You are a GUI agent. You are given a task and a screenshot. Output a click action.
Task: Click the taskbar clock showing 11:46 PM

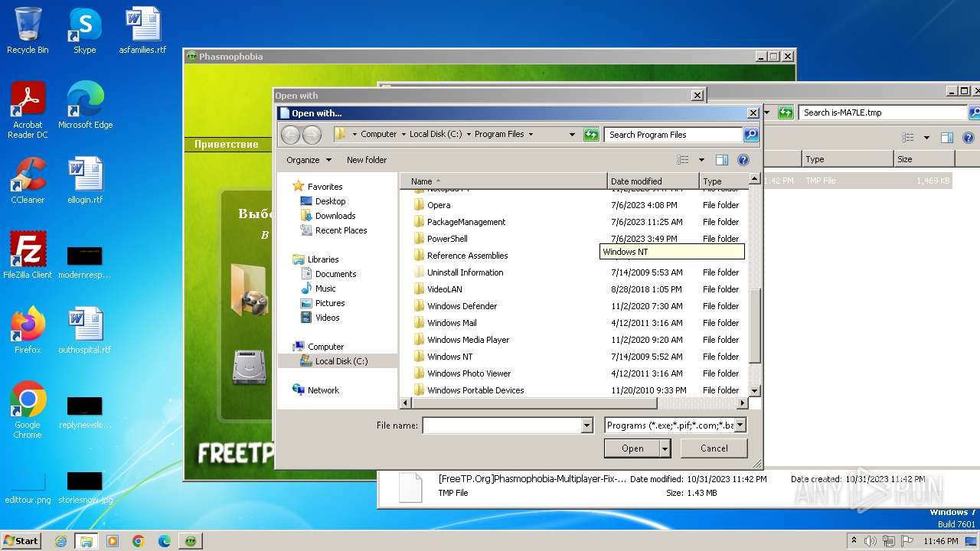coord(940,541)
